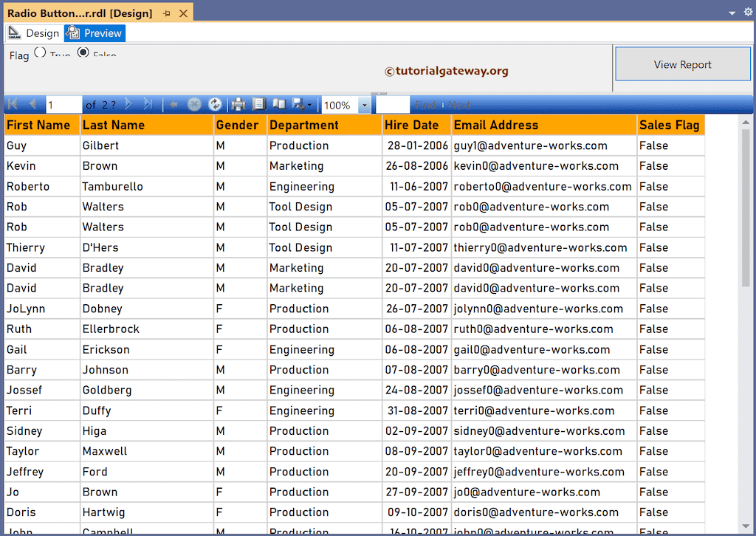Click the Refresh report icon
This screenshot has width=756, height=536.
point(215,104)
